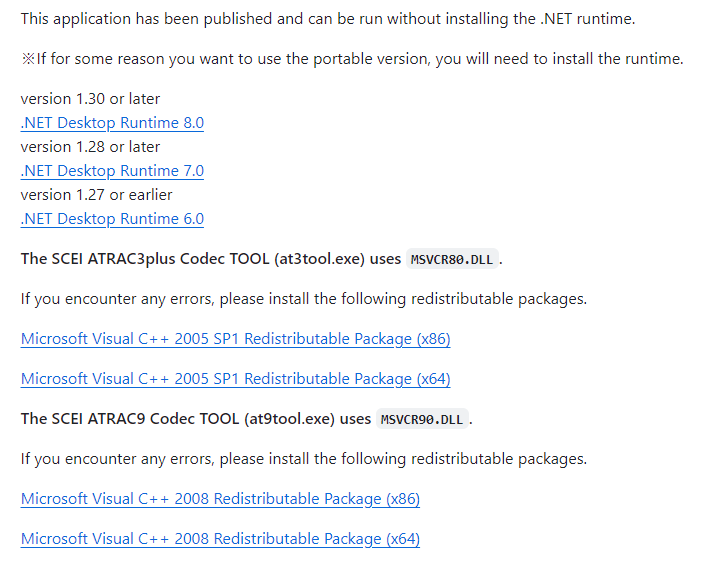Click the MSVCR80.DLL code snippet
The image size is (709, 571).
point(452,259)
